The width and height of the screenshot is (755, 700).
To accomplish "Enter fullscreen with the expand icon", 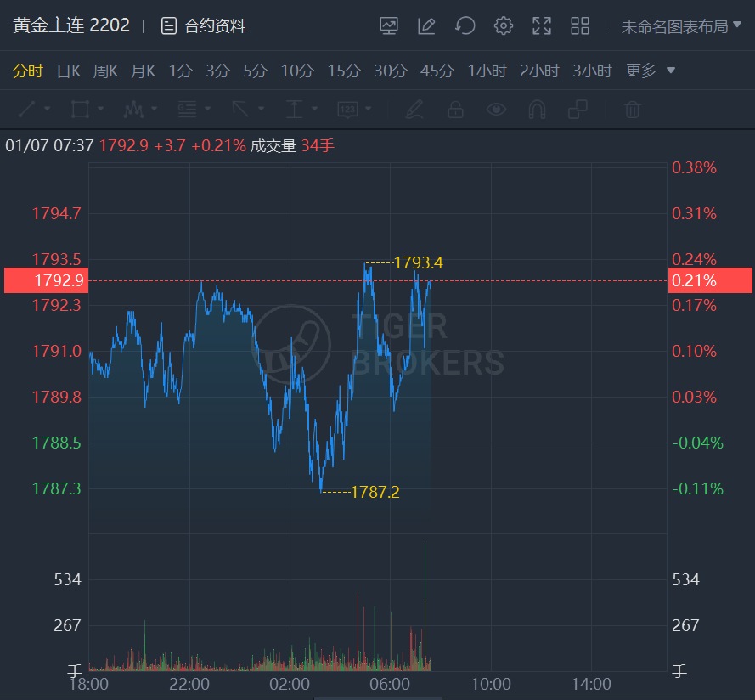I will point(542,26).
